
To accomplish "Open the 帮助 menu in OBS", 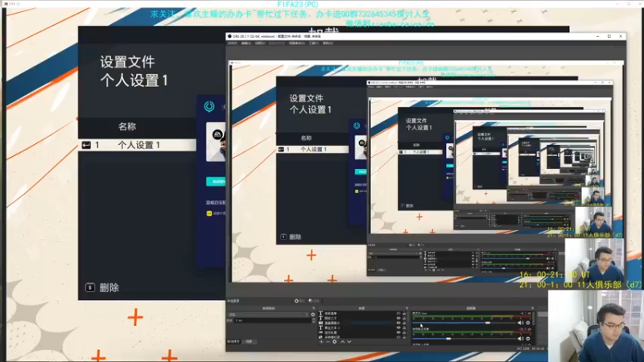I will coord(328,43).
